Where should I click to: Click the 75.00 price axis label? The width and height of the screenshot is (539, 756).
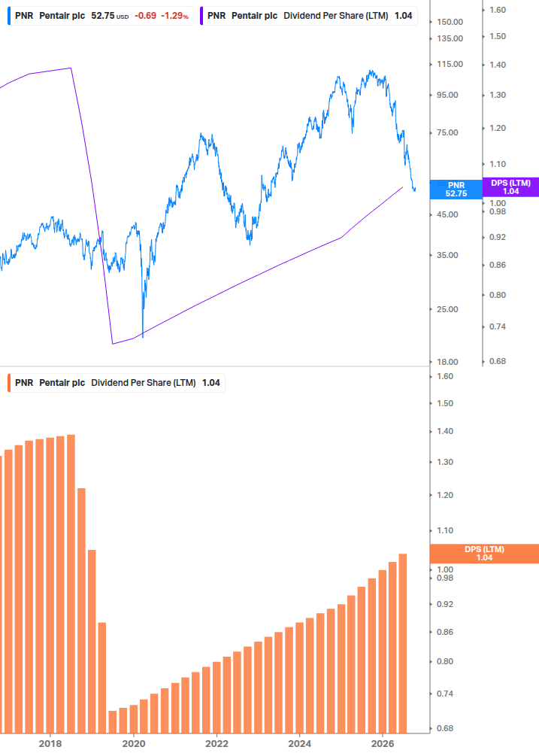pyautogui.click(x=447, y=132)
